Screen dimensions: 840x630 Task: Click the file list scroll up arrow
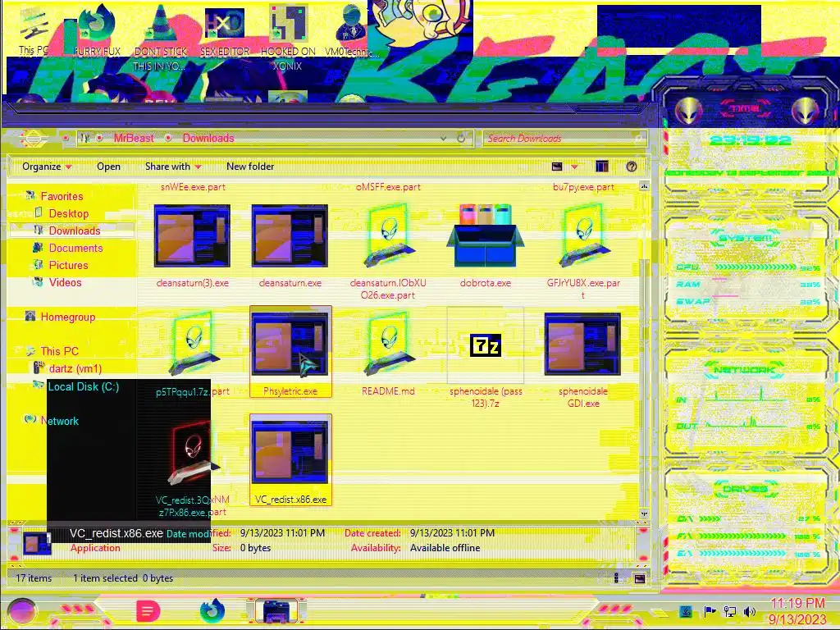point(644,186)
